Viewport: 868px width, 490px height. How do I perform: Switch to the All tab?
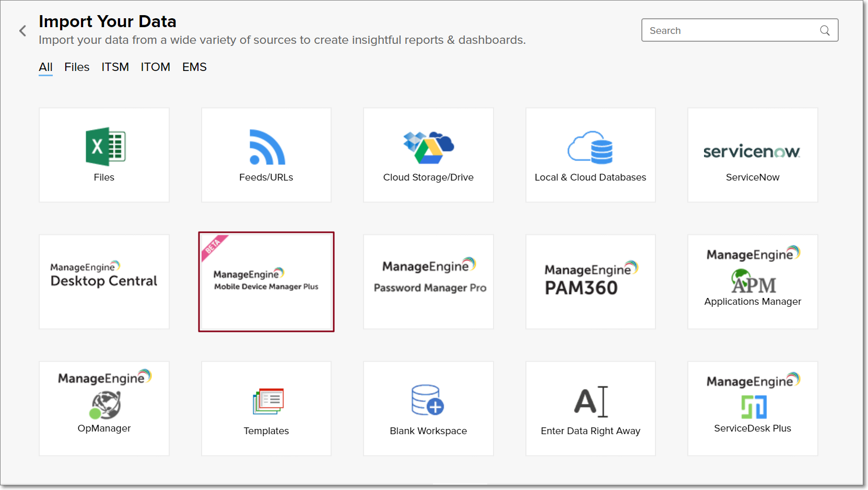45,67
